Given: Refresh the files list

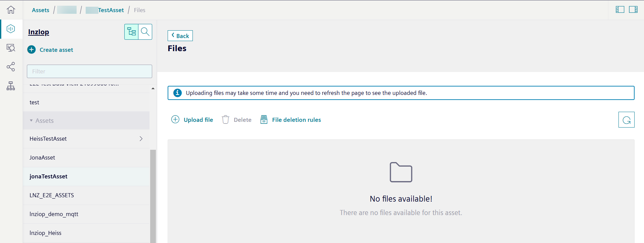Looking at the screenshot, I should [626, 120].
